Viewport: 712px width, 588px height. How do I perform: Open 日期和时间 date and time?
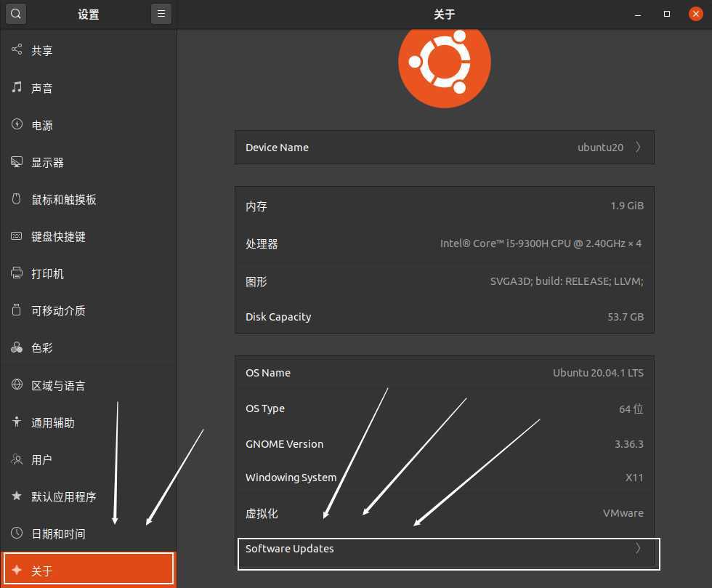pyautogui.click(x=89, y=534)
